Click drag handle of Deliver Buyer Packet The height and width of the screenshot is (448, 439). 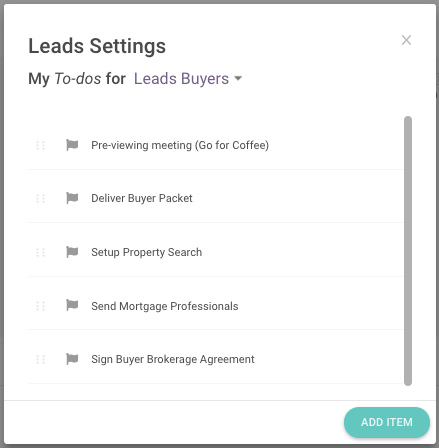point(40,199)
